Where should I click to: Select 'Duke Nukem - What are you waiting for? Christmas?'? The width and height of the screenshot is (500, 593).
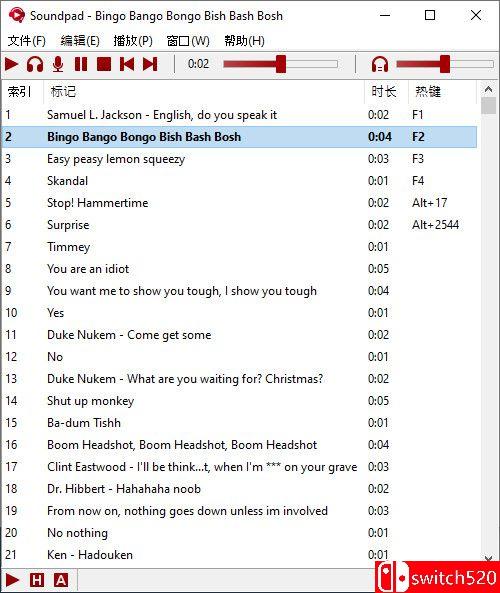239,379
